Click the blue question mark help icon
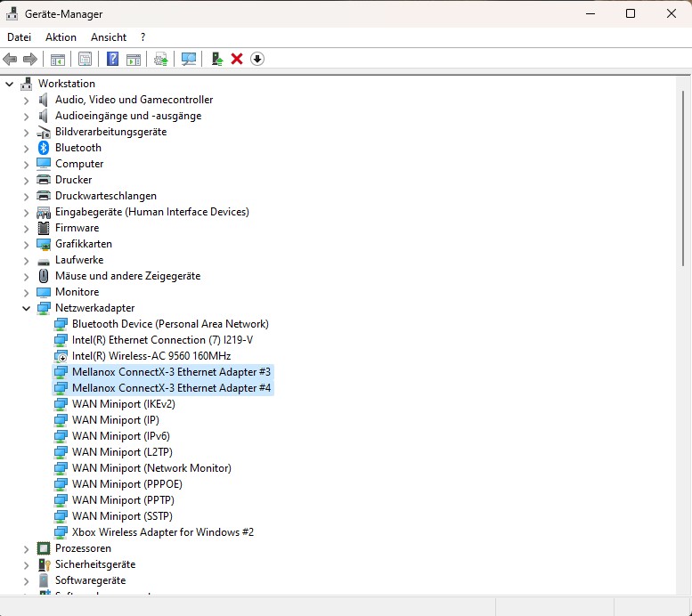The width and height of the screenshot is (692, 616). click(x=112, y=59)
